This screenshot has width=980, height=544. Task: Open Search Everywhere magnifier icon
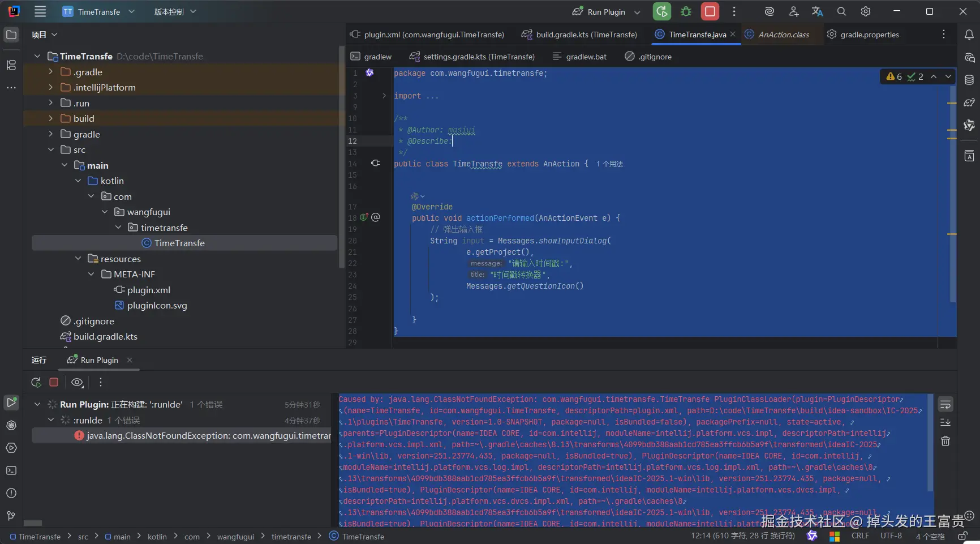tap(841, 11)
